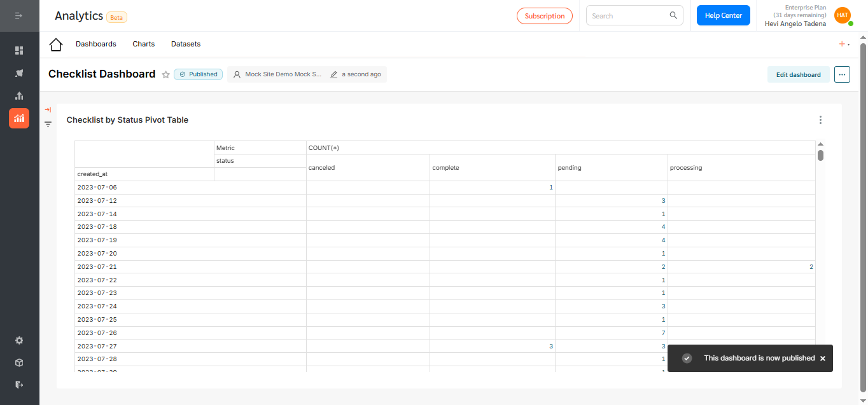Viewport: 868px width, 405px height.
Task: Select the 2023-07-24 row
Action: (445, 306)
